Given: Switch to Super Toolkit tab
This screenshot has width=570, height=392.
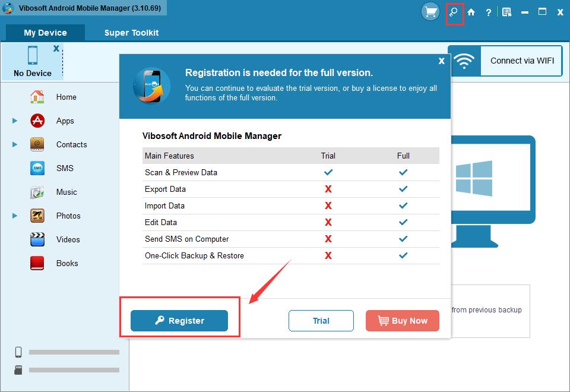Looking at the screenshot, I should (132, 33).
